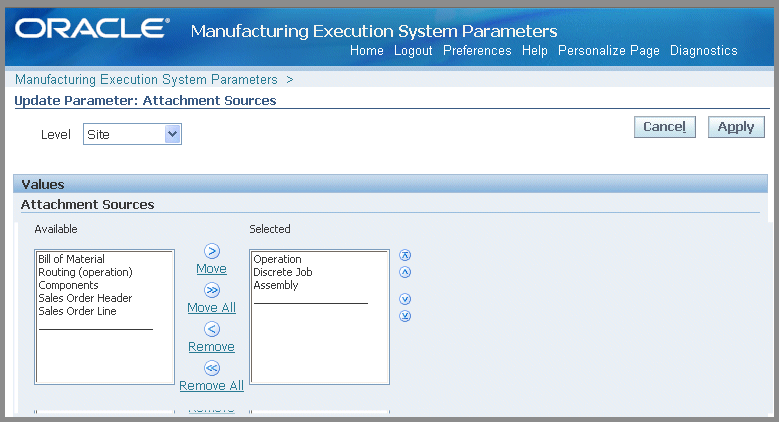The height and width of the screenshot is (422, 779).
Task: Click the Remove All text link
Action: 212,386
